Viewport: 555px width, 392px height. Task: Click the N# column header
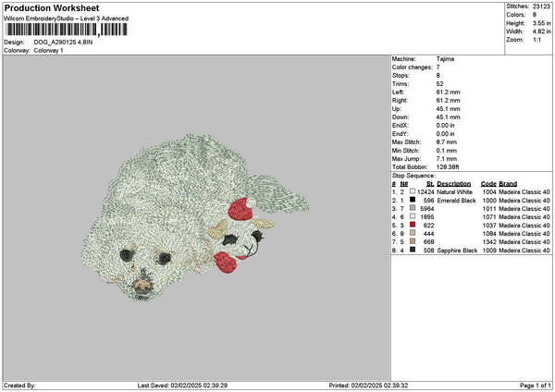pyautogui.click(x=403, y=183)
